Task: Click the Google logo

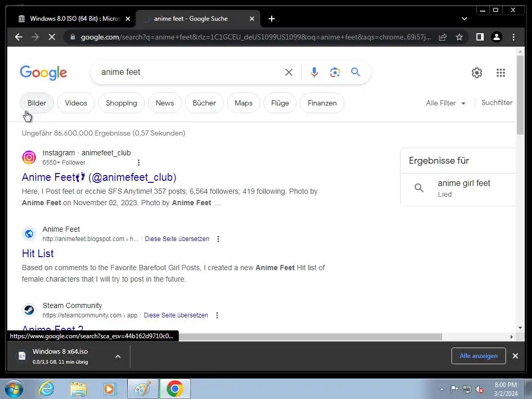Action: (x=44, y=73)
